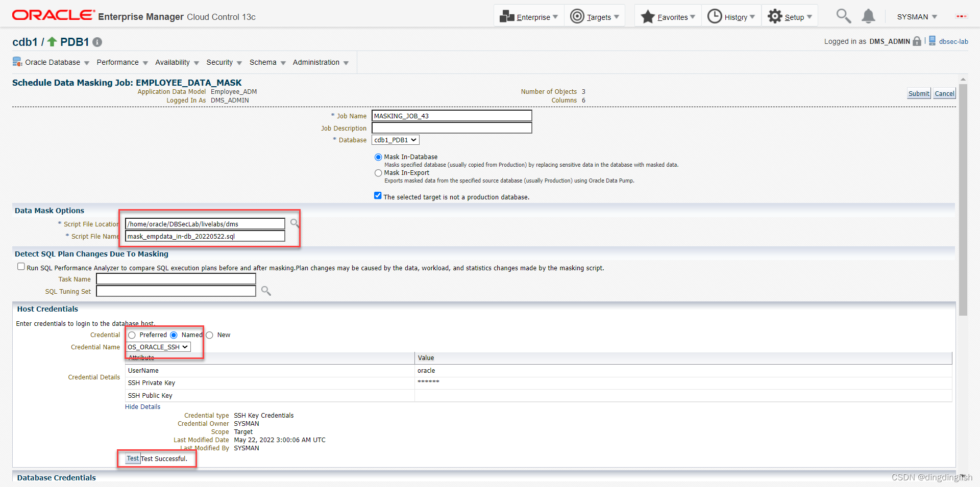Click the History clock icon
980x487 pixels.
pos(715,16)
